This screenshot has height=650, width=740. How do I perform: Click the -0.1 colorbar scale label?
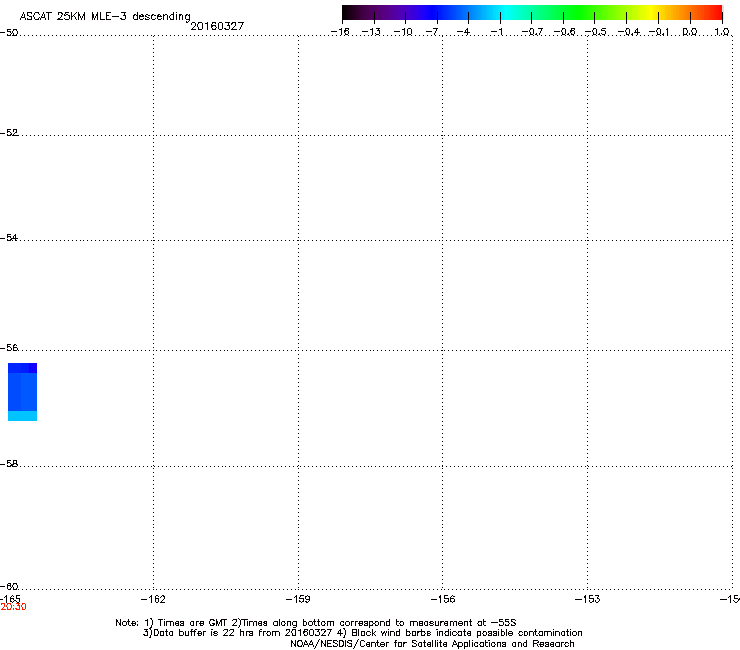pos(659,32)
